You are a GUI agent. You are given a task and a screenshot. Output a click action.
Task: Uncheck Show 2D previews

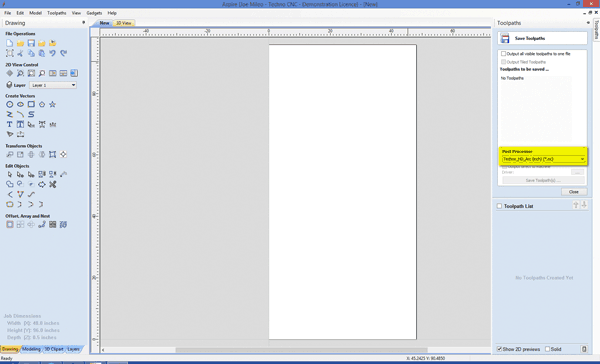pos(499,349)
